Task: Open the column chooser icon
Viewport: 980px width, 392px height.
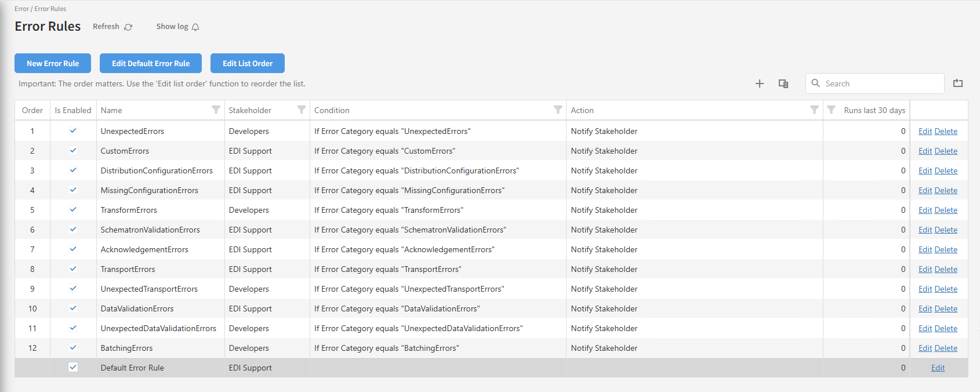Action: tap(783, 84)
